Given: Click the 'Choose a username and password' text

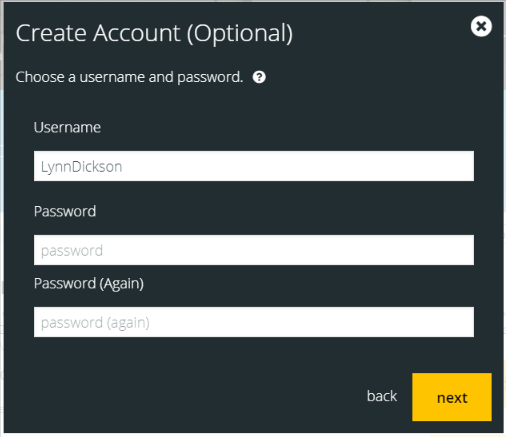Looking at the screenshot, I should point(129,77).
